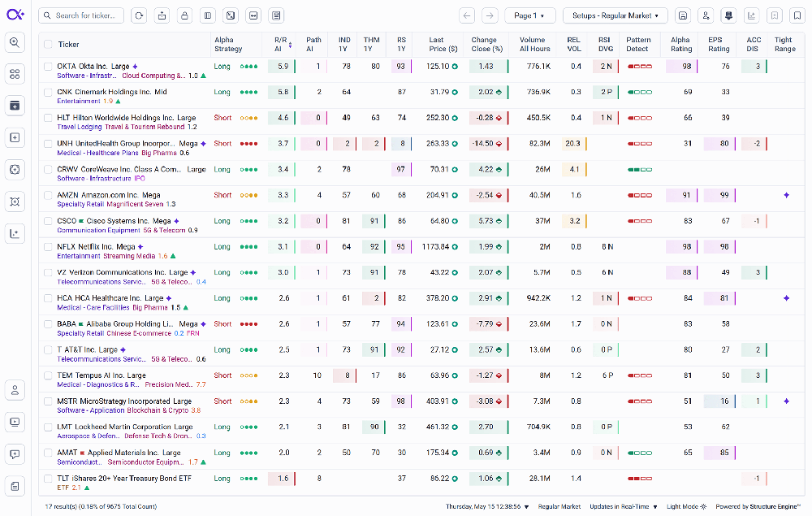Click the lock icon in toolbar
This screenshot has width=812, height=516.
tap(185, 15)
